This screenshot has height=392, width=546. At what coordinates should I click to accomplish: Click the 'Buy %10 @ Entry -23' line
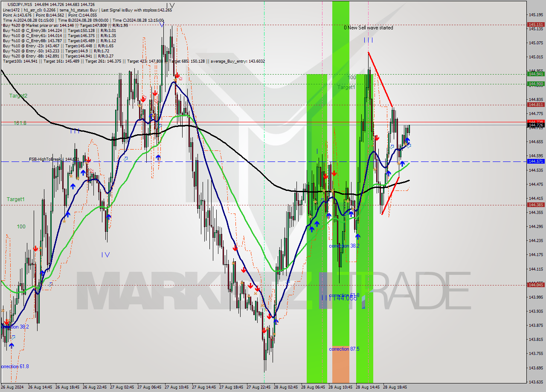58,46
